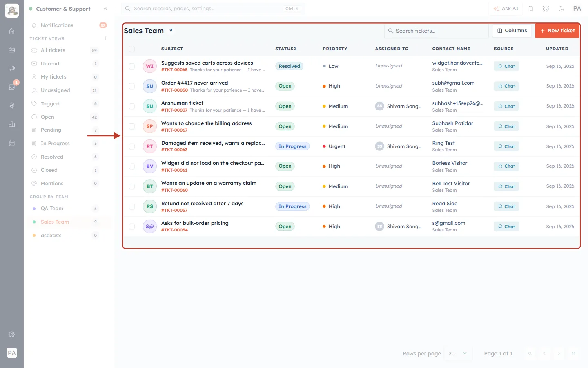
Task: Open the rows per page dropdown
Action: tap(457, 354)
